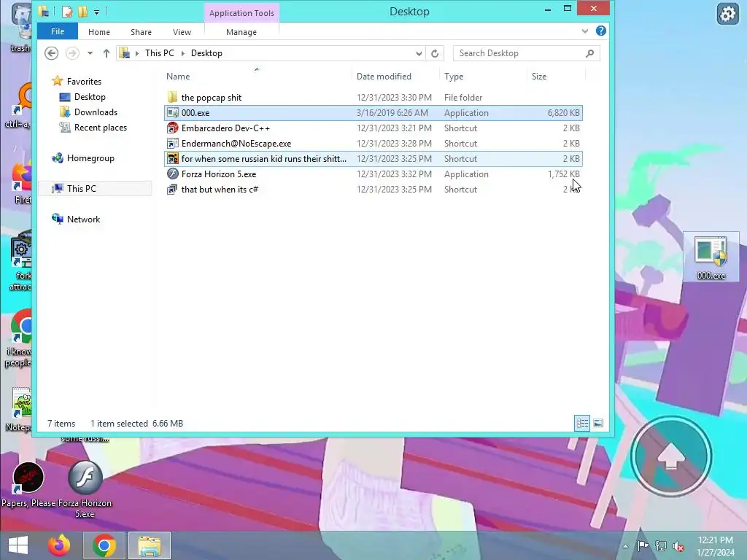Click 'File folder' type cell
747x560 pixels.
pyautogui.click(x=463, y=97)
